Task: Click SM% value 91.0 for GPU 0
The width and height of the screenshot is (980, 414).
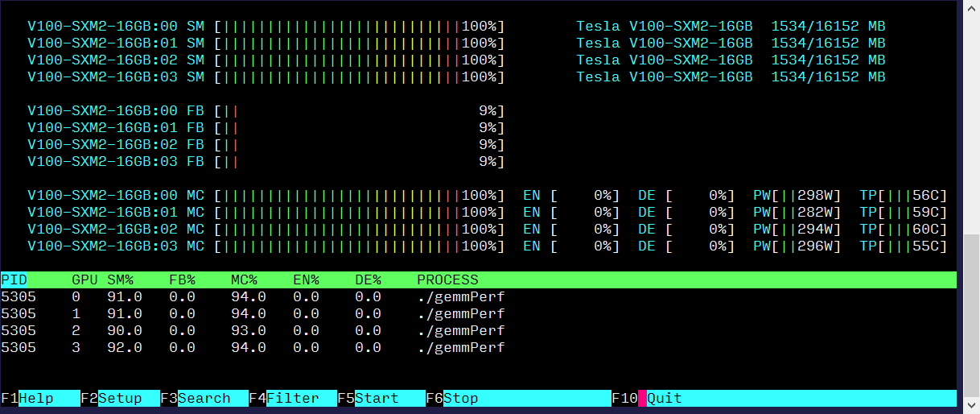Action: pos(125,297)
